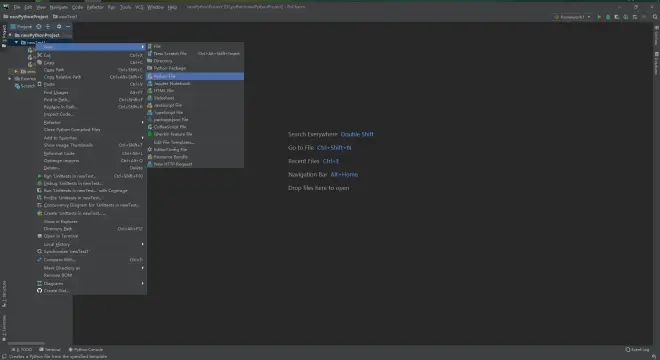Image resolution: width=660 pixels, height=360 pixels.
Task: Open Project panel settings gear
Action: click(59, 27)
